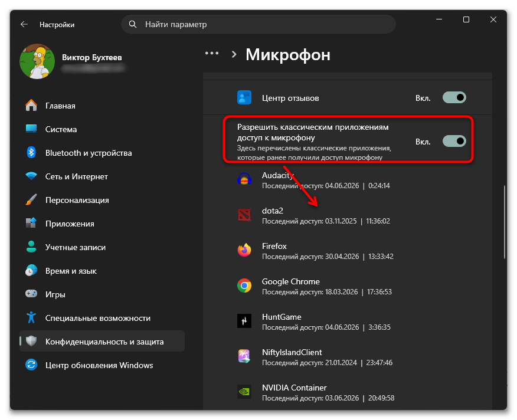Open 'Специальные возможности' section

coord(102,318)
